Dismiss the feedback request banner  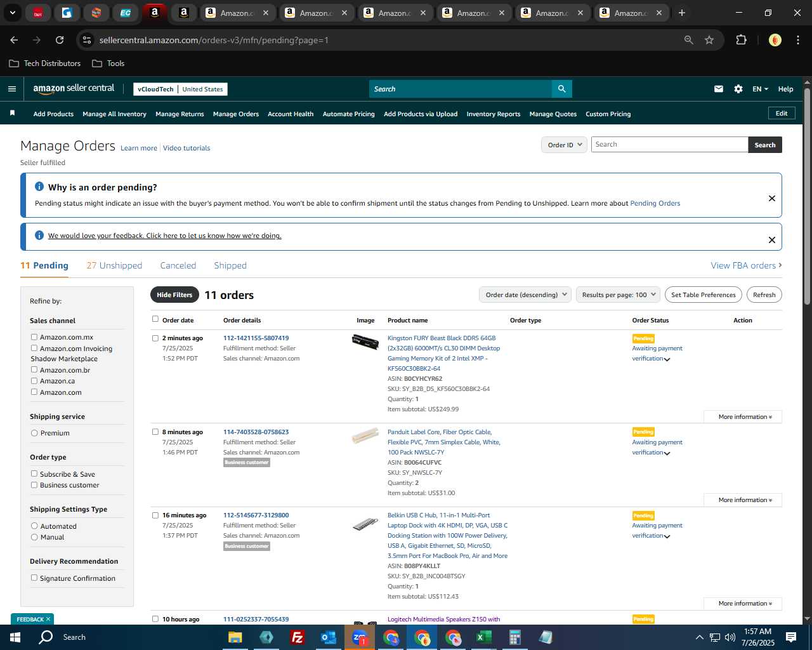(772, 240)
